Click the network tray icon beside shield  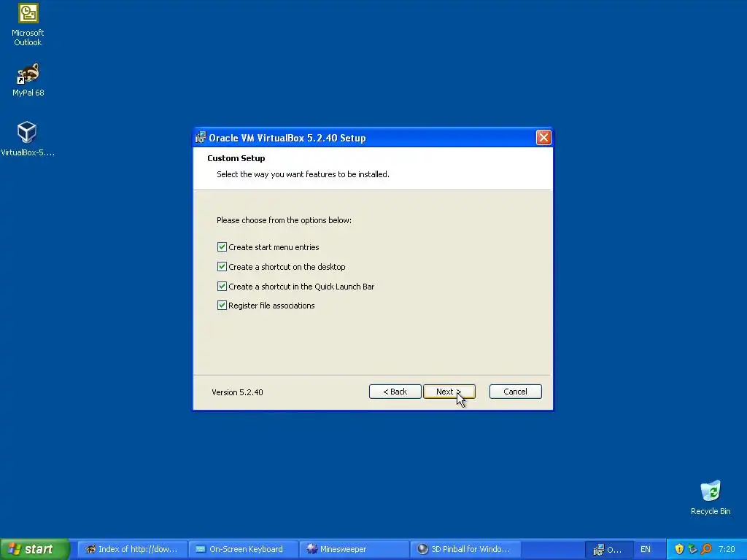pyautogui.click(x=693, y=549)
